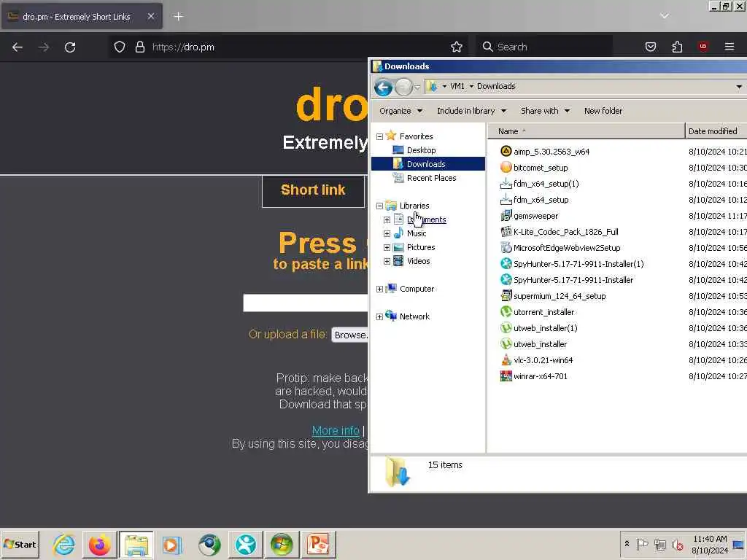Open Windows Media Player from taskbar
The width and height of the screenshot is (747, 560).
(x=172, y=544)
